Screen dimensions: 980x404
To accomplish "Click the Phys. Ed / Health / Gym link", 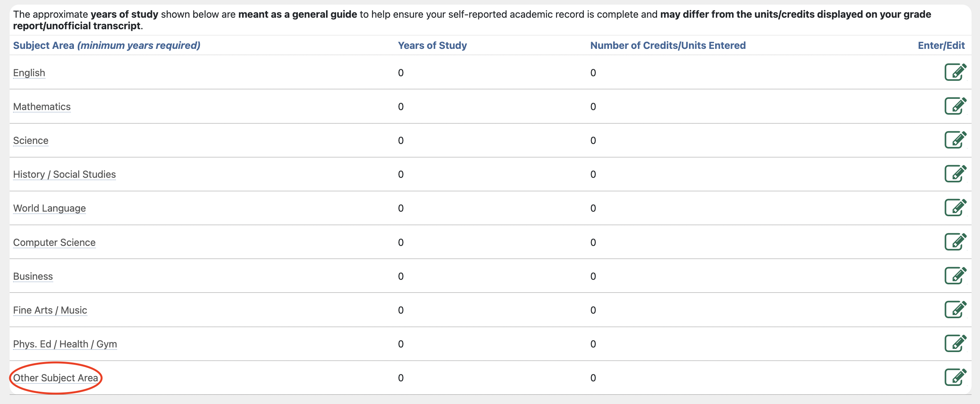I will (x=65, y=344).
